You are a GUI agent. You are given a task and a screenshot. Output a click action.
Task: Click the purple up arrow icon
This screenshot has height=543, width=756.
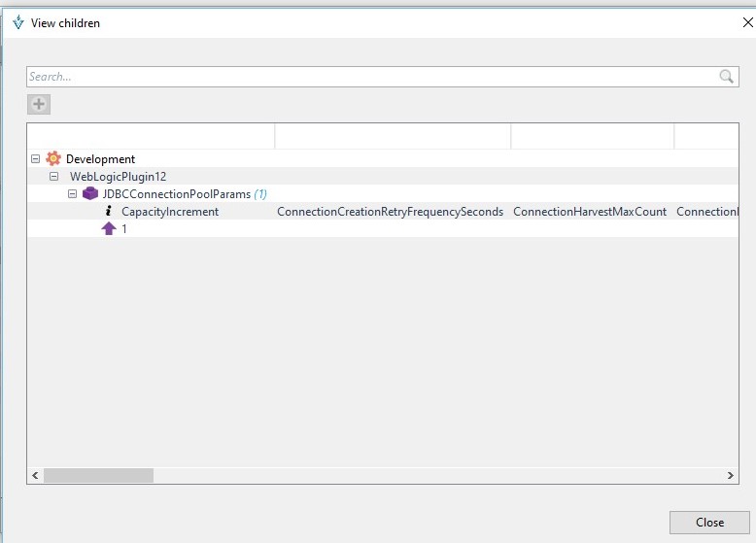tap(109, 228)
